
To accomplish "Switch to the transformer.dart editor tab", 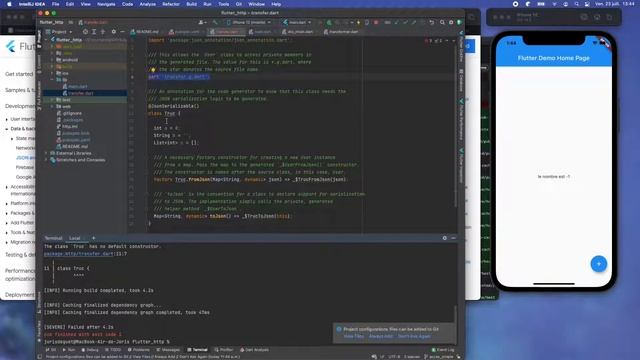I will (x=340, y=31).
